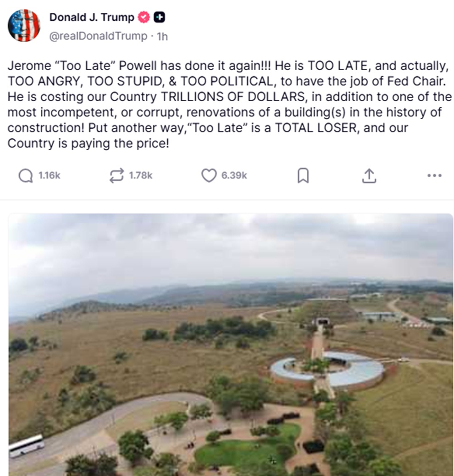
Task: View the 1.16k replies count
Action: coord(49,175)
